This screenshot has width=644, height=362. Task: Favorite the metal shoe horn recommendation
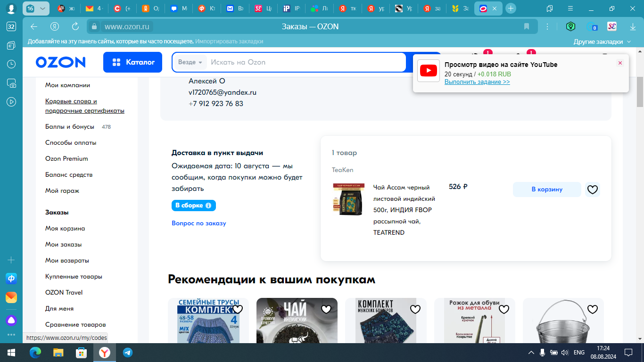click(504, 309)
